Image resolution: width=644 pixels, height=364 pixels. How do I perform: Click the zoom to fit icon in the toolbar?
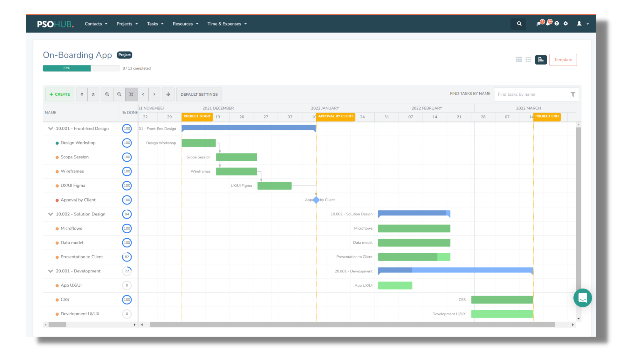click(x=131, y=94)
